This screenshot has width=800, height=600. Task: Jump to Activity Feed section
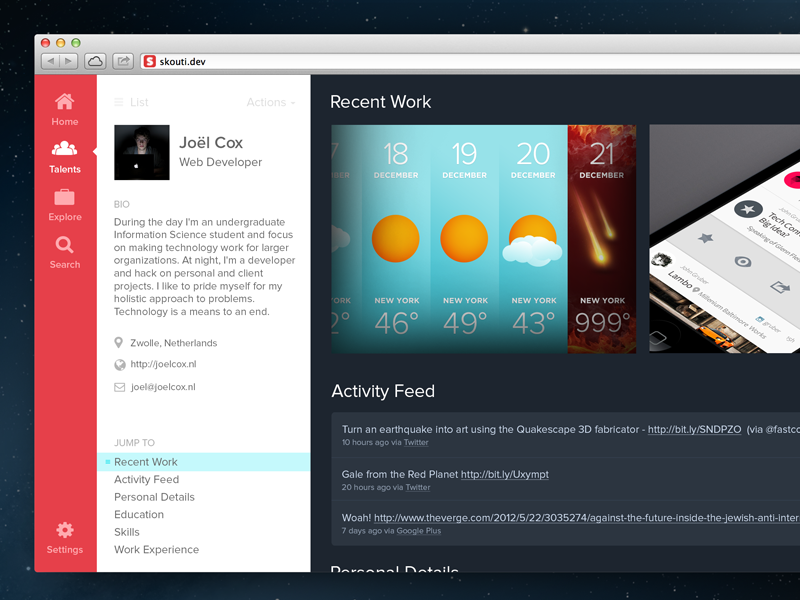click(x=146, y=480)
